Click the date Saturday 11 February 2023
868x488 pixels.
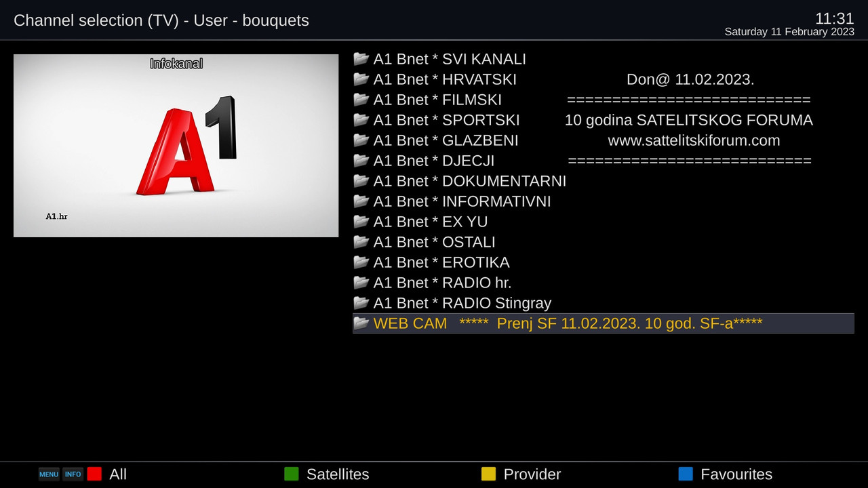789,32
